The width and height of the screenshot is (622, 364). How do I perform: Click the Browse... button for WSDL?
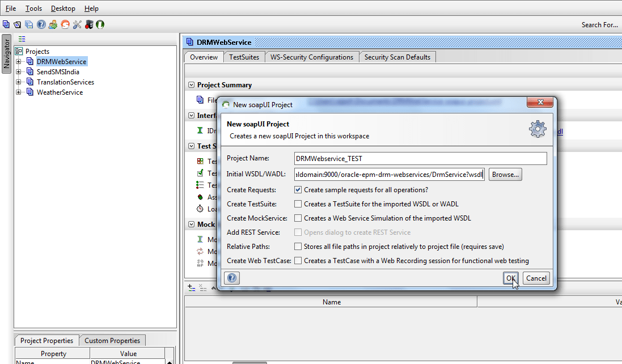[505, 175]
